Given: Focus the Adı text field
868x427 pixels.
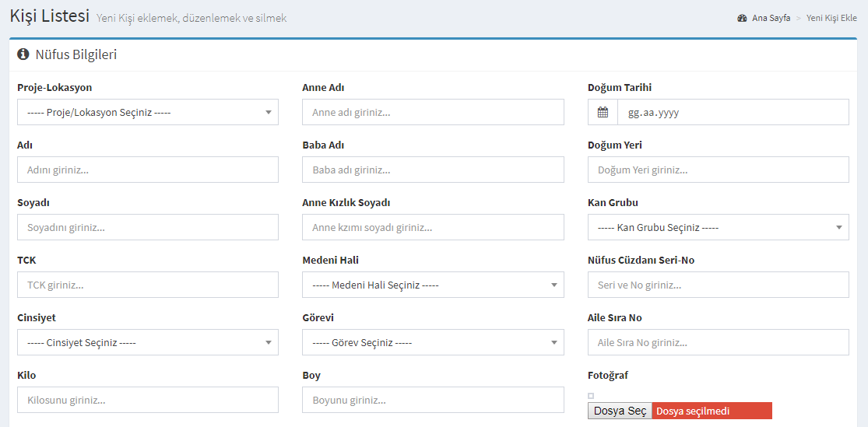Looking at the screenshot, I should tap(148, 170).
